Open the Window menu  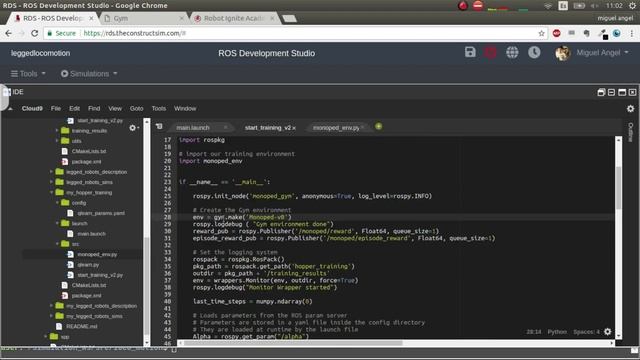click(x=185, y=109)
